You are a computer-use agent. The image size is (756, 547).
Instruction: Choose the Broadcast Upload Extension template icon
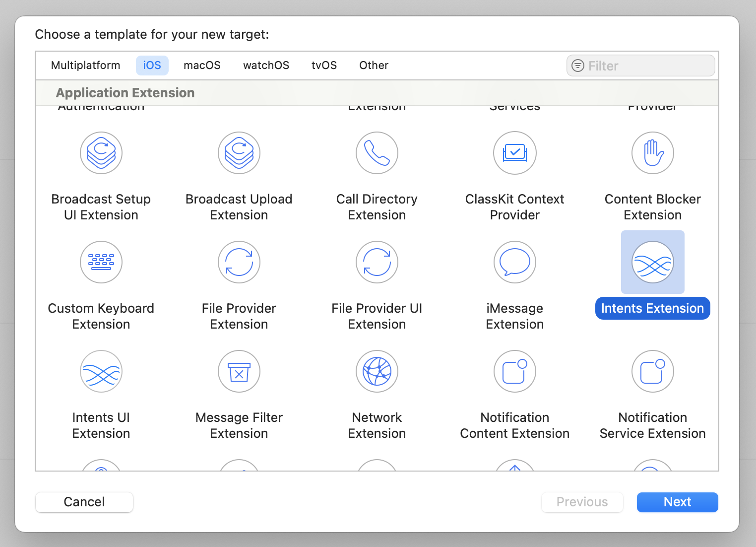(239, 153)
